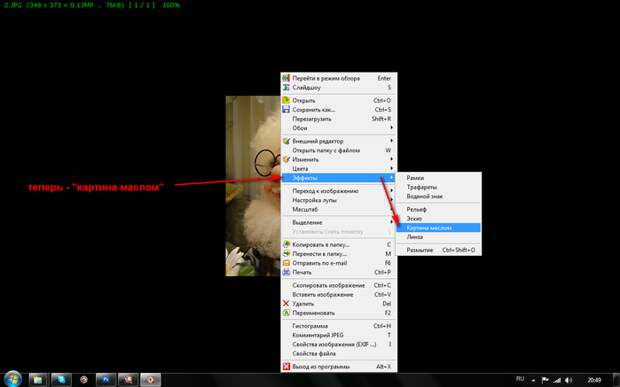Choose Рельеф effect

[439, 209]
